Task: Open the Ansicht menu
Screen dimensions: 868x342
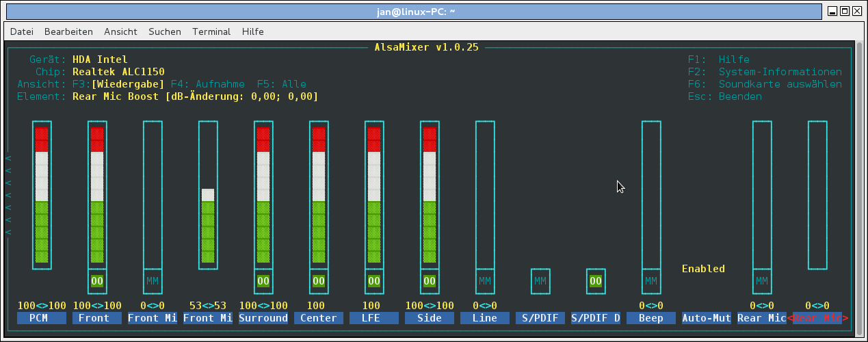Action: coord(120,31)
